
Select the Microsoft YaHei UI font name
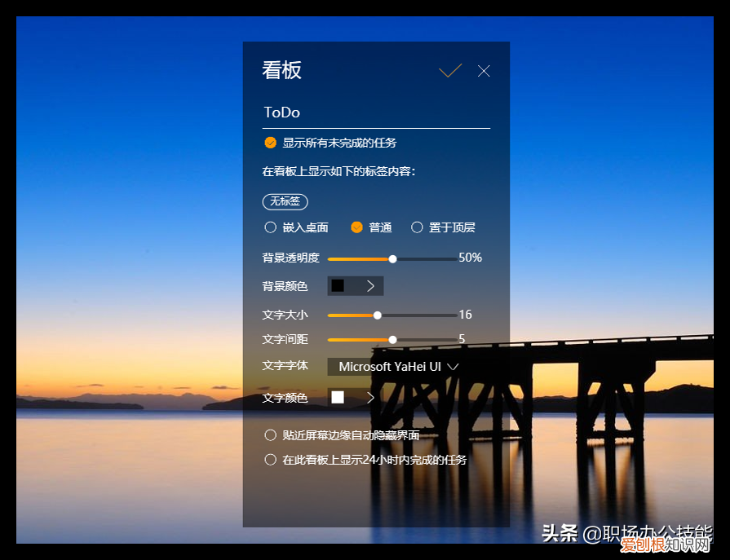tap(390, 367)
